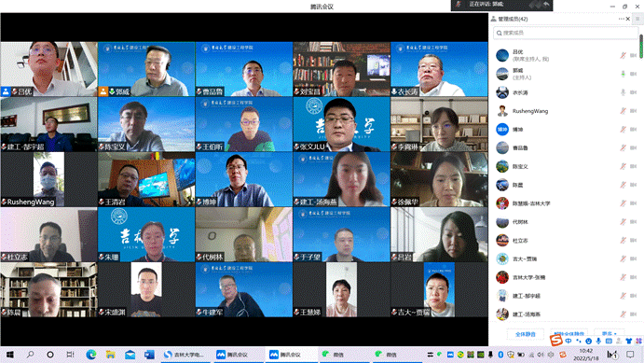This screenshot has width=644, height=363.
Task: Select 张文JLU's video tile
Action: pos(342,124)
